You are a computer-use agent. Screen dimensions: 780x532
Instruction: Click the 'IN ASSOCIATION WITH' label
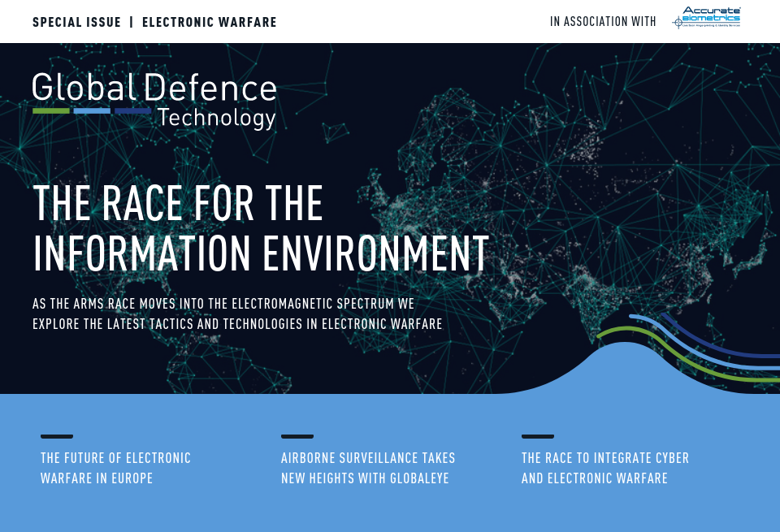[x=603, y=22]
